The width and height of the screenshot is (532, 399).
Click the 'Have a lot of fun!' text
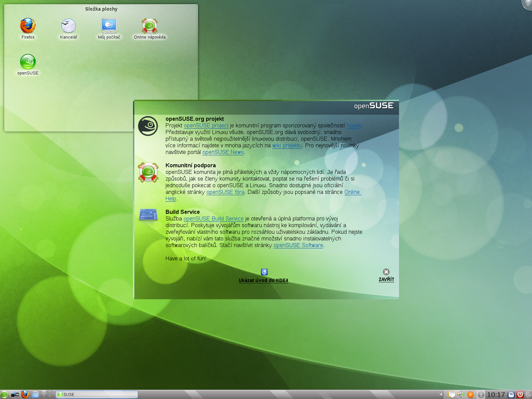(186, 259)
